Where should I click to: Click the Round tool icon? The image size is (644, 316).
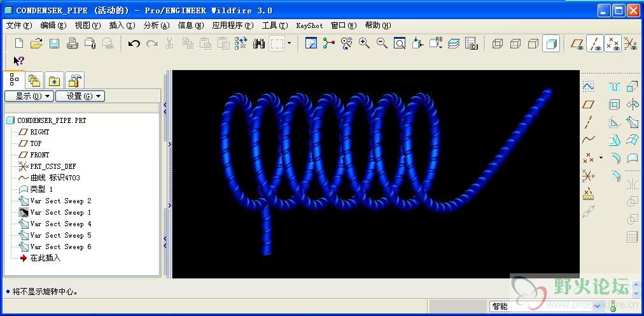pos(615,158)
